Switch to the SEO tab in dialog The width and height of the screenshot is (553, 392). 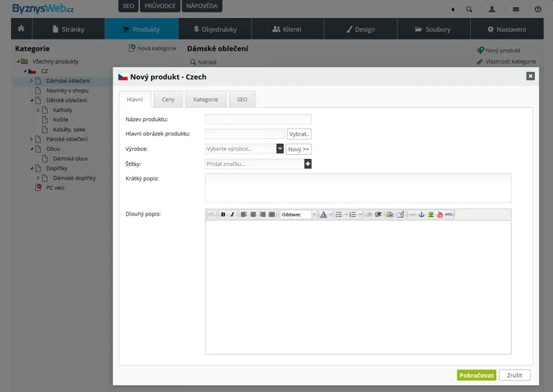[x=242, y=100]
